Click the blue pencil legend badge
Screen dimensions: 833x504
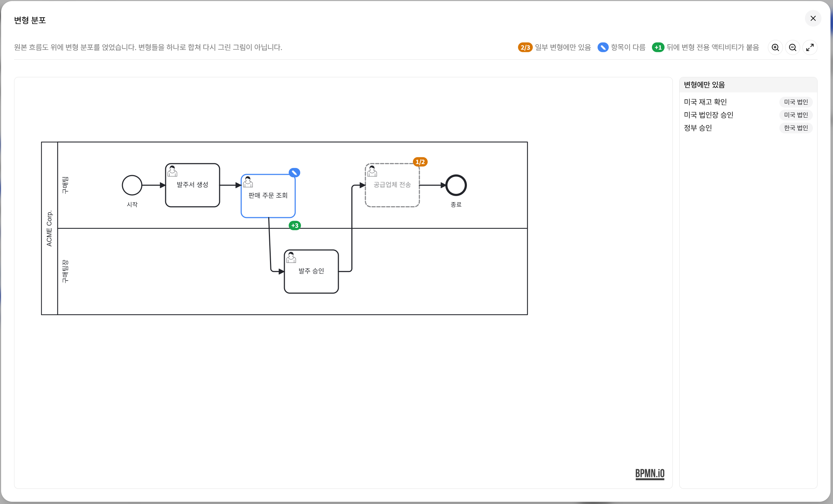click(603, 47)
